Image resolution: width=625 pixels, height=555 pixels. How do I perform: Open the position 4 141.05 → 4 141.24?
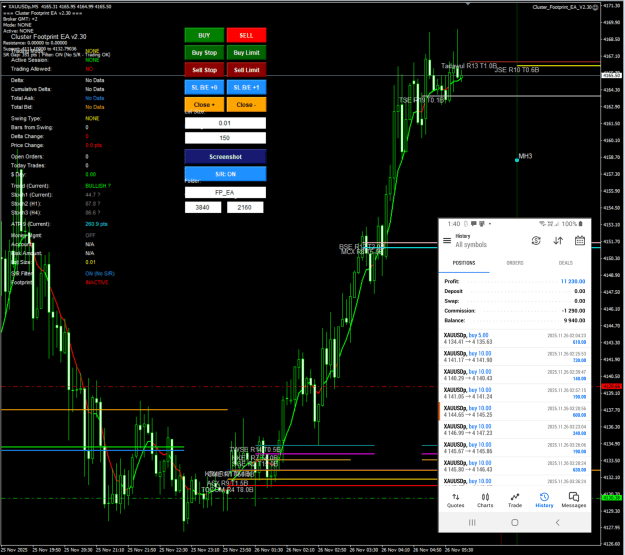(515, 393)
